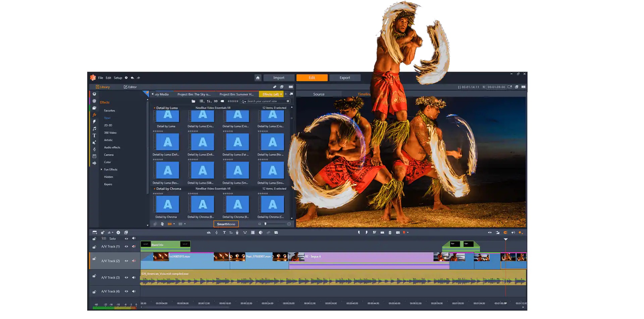This screenshot has width=644, height=319.
Task: Switch to the Editor tab
Action: pos(130,87)
